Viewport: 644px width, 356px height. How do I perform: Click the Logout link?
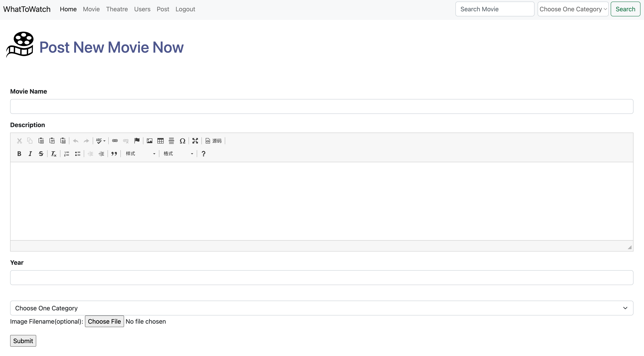tap(185, 9)
